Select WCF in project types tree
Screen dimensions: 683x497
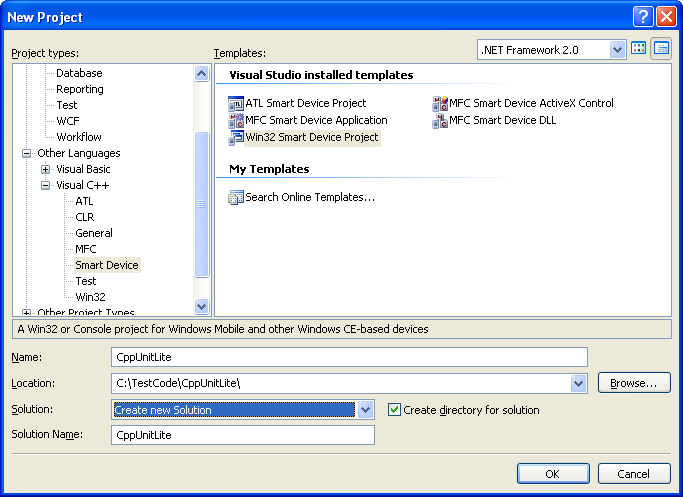click(68, 121)
